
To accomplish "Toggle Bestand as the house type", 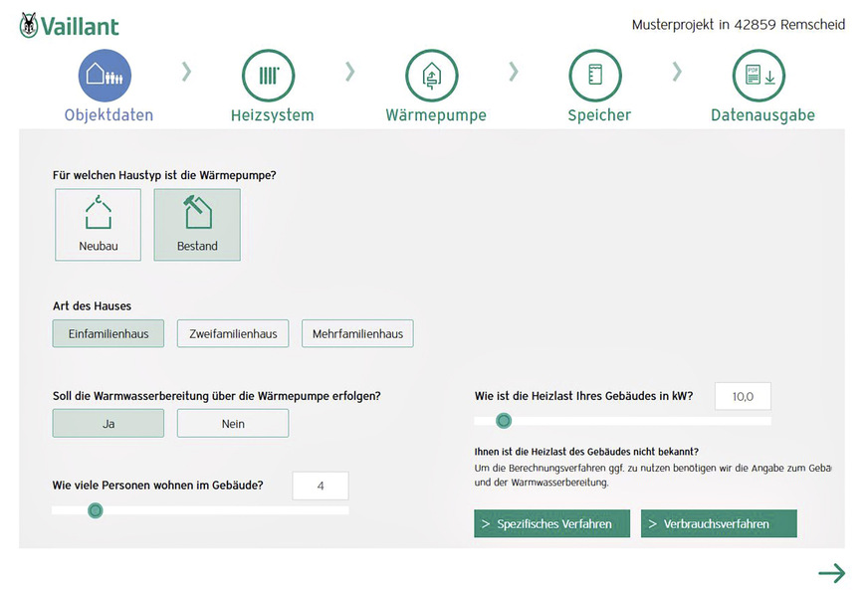I will point(196,224).
